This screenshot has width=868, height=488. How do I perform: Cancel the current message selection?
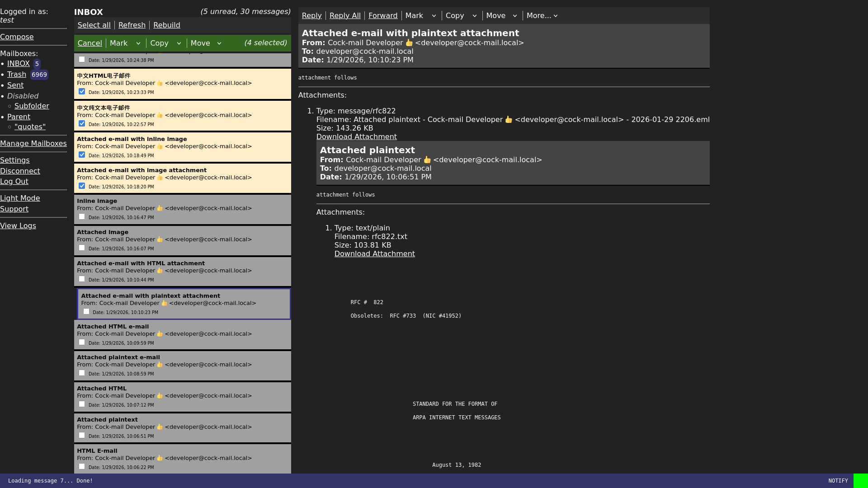click(x=90, y=43)
